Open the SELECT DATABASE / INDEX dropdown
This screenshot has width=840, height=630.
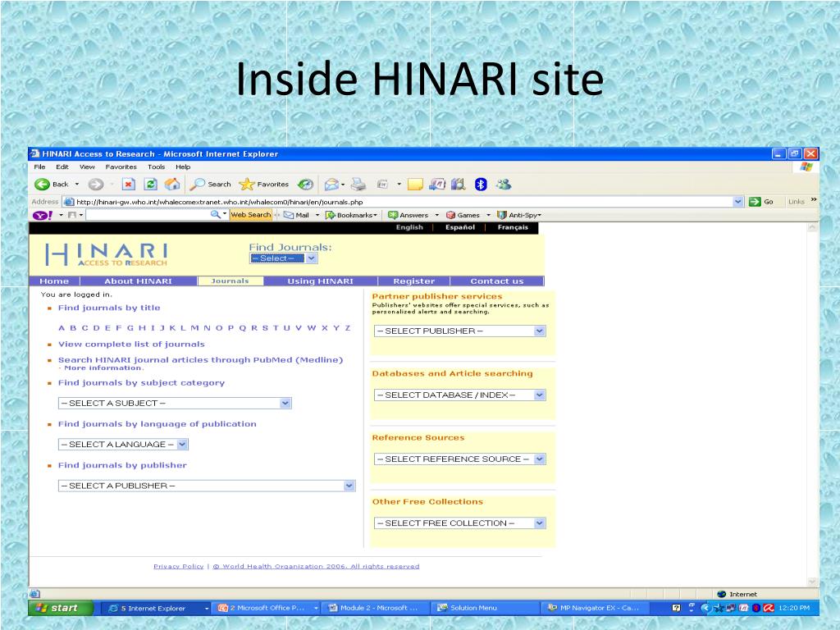click(x=459, y=395)
